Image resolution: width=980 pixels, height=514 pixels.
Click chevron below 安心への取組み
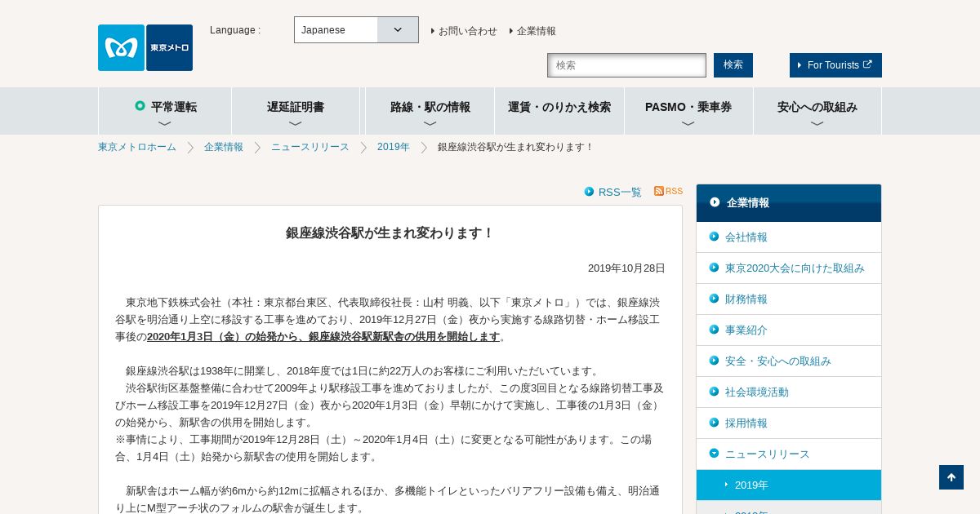[x=817, y=124]
